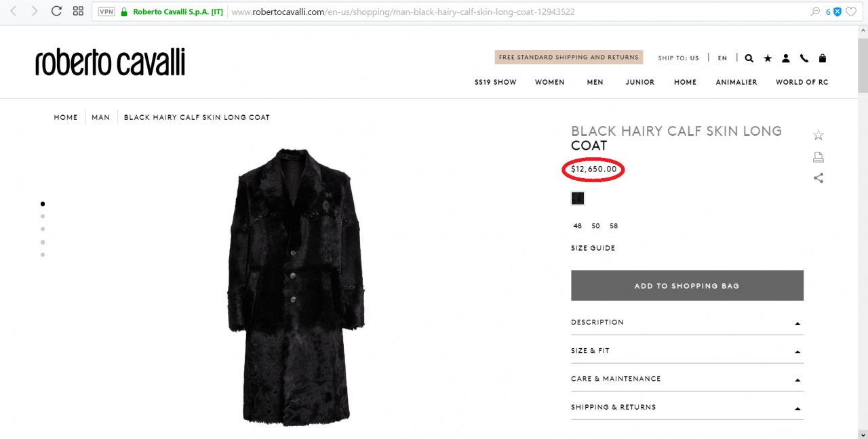Select the black color swatch

tap(578, 198)
